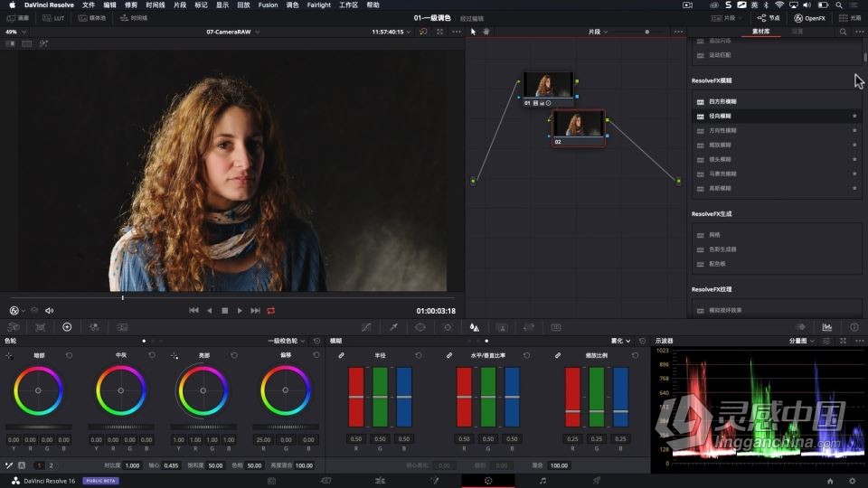Open the Color Match palette icon
The width and height of the screenshot is (868, 488).
coord(41,327)
